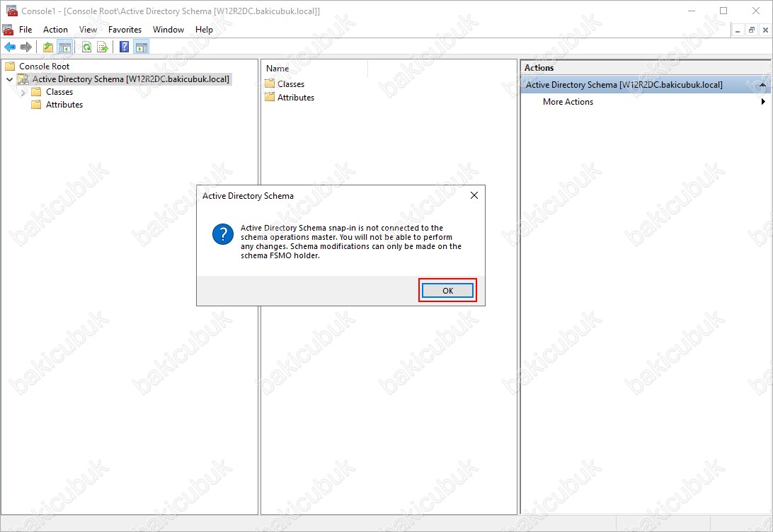Screen dimensions: 773x532
Task: Select Attributes in the center list pane
Action: point(295,98)
